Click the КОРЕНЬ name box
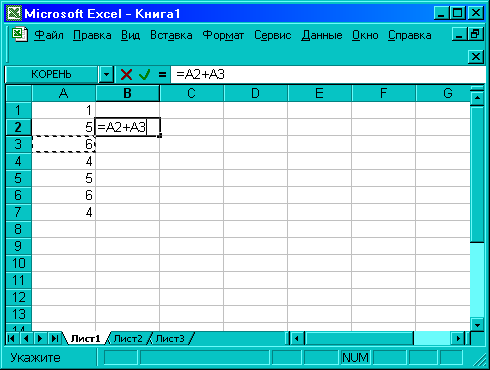Viewport: 490px width, 370px height. click(52, 74)
